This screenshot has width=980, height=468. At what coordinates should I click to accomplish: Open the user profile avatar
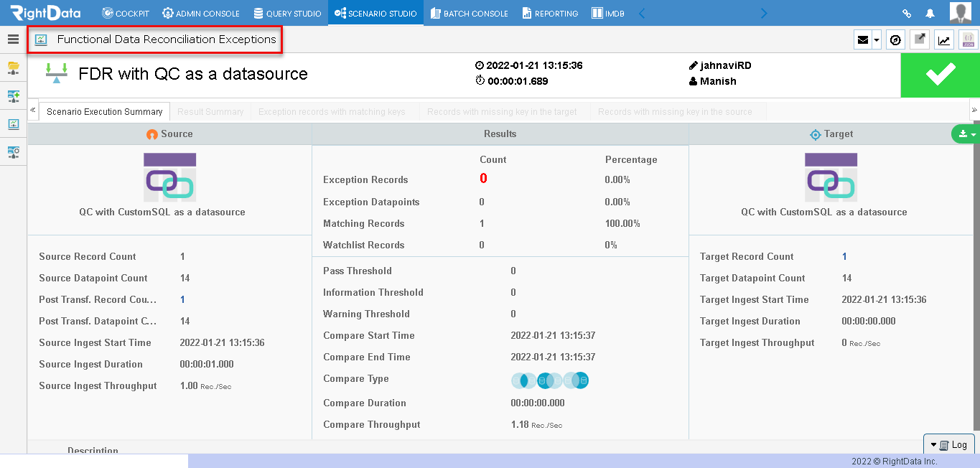click(x=961, y=13)
